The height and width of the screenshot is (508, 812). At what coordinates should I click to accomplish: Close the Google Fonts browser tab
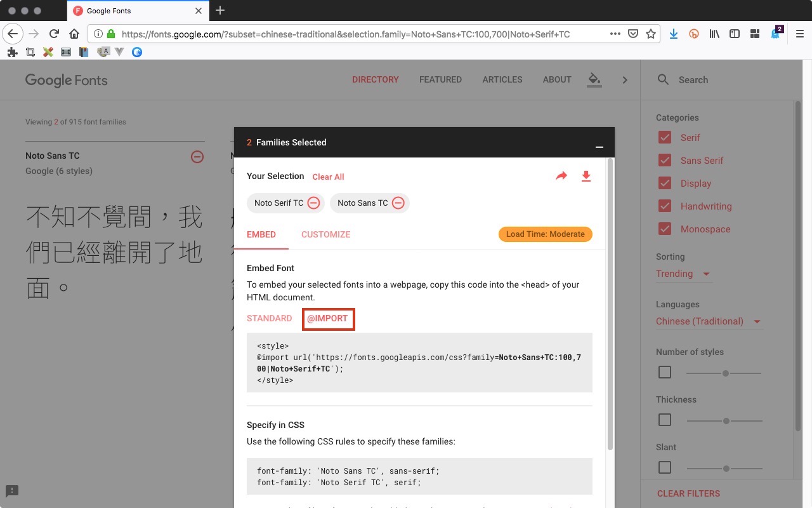(199, 11)
